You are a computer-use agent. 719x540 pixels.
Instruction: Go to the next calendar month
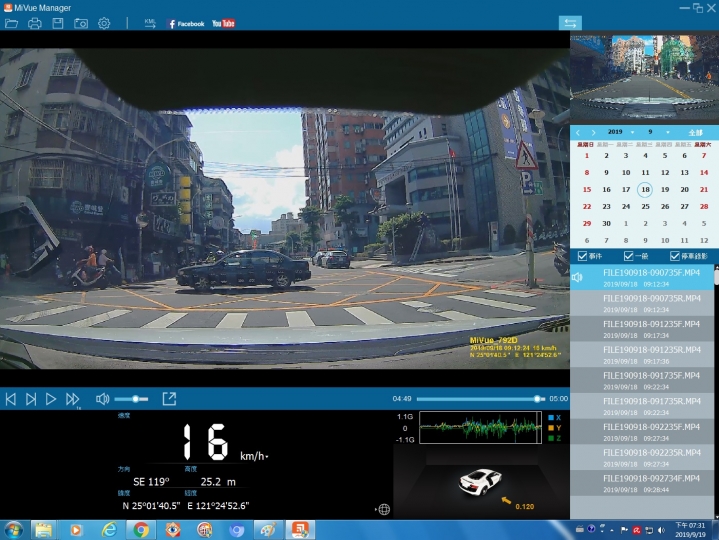[x=594, y=132]
